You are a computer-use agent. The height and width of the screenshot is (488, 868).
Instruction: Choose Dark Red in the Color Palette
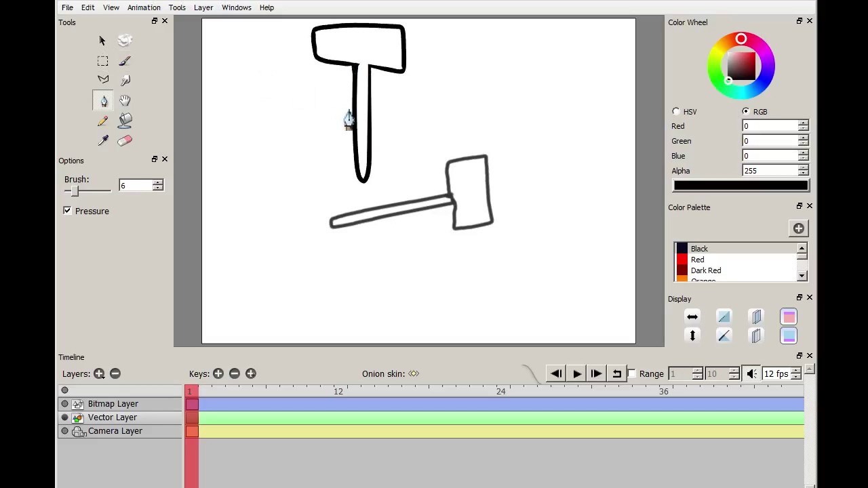coord(736,270)
